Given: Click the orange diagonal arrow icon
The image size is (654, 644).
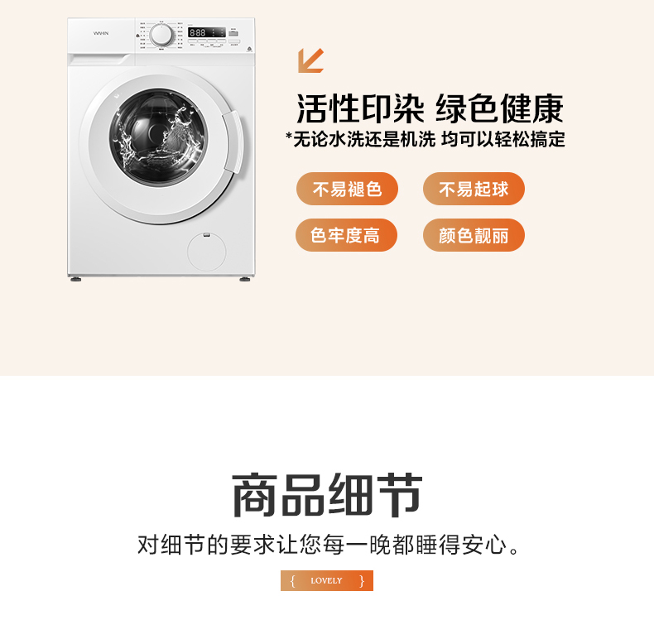Looking at the screenshot, I should coord(310,60).
